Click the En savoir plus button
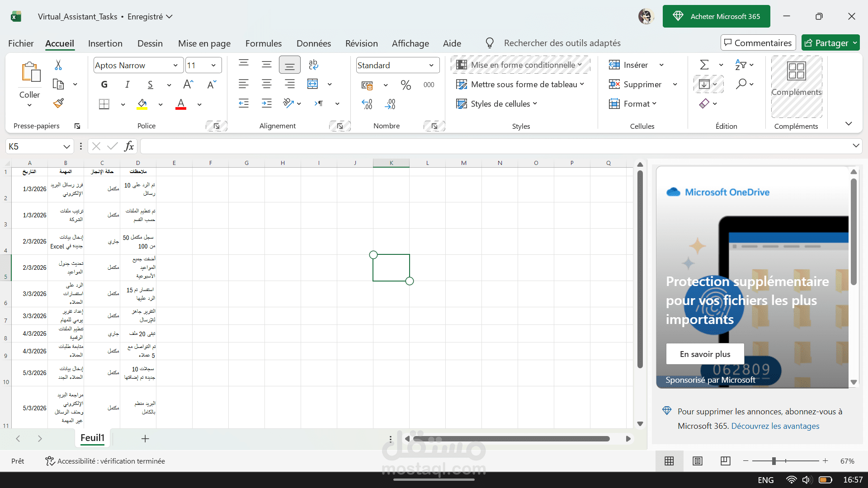 click(705, 354)
